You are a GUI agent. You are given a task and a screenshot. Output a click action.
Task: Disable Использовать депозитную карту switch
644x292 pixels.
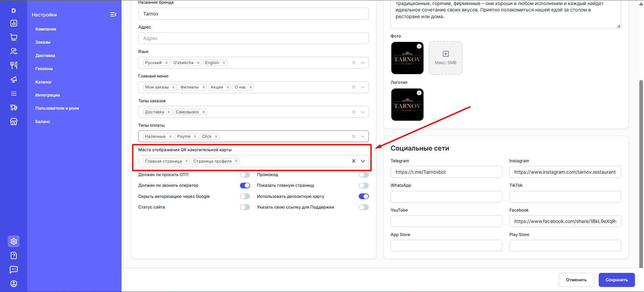click(x=363, y=196)
